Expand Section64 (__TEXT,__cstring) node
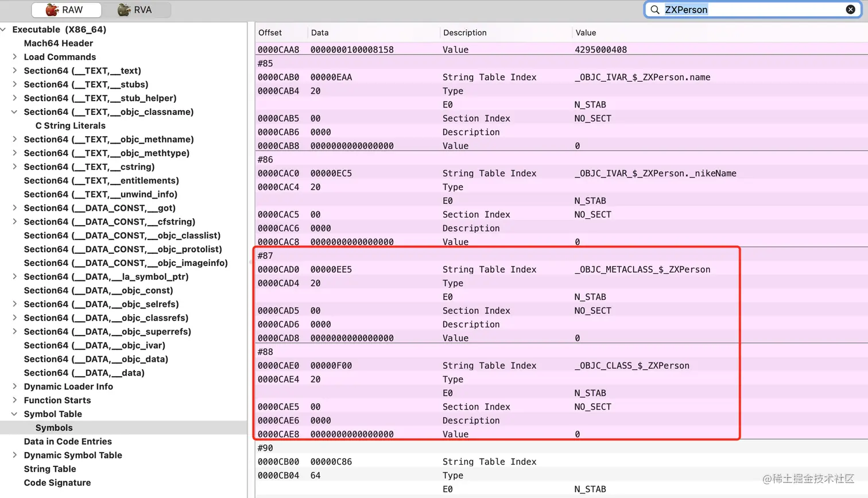Image resolution: width=868 pixels, height=498 pixels. click(14, 167)
